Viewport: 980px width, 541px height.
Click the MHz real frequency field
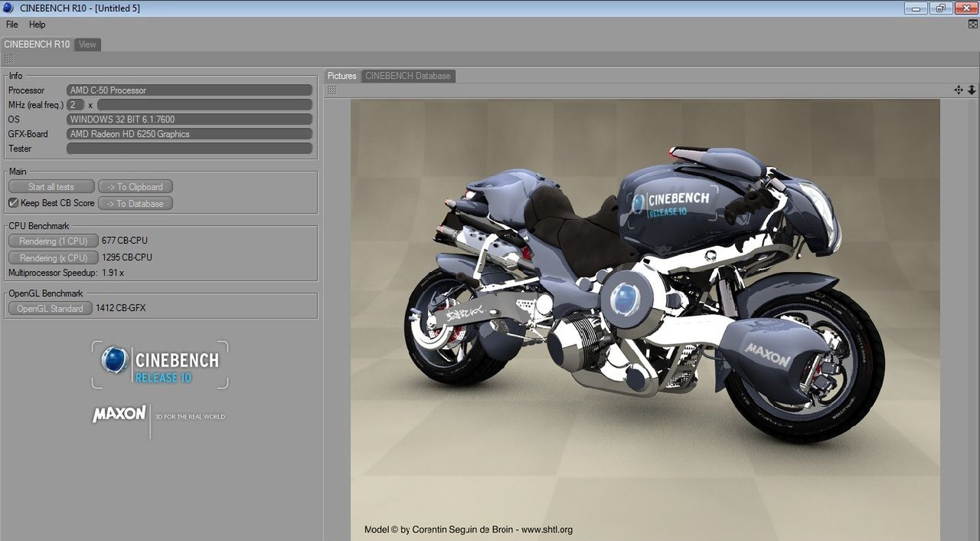[x=205, y=105]
